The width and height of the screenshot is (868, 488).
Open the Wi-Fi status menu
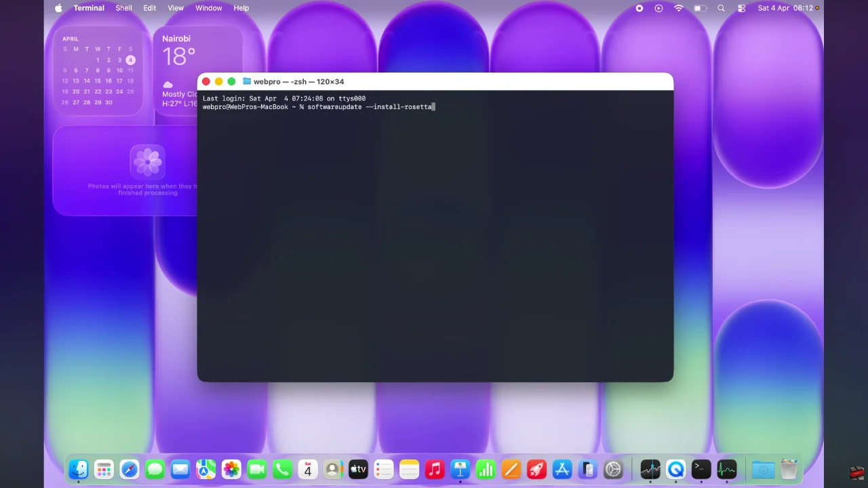(678, 8)
